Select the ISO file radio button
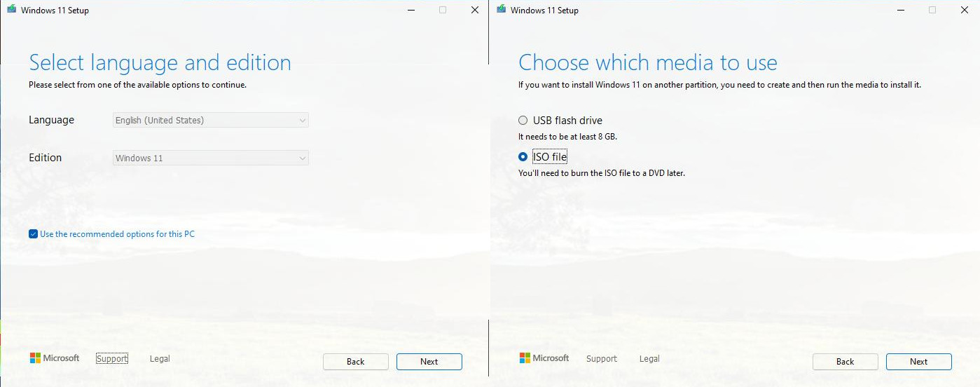Screen dimensions: 980x387 coord(523,157)
